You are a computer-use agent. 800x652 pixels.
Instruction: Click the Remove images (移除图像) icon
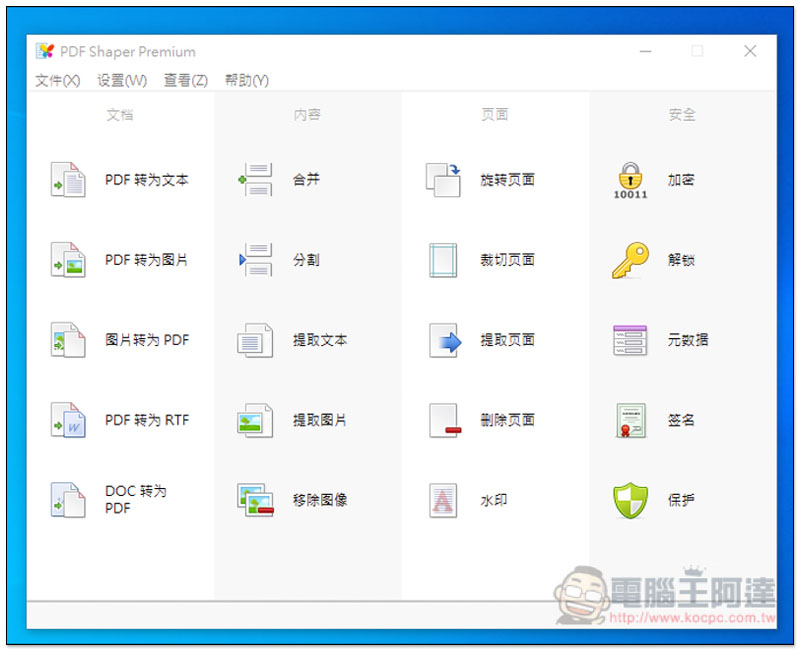tap(255, 500)
